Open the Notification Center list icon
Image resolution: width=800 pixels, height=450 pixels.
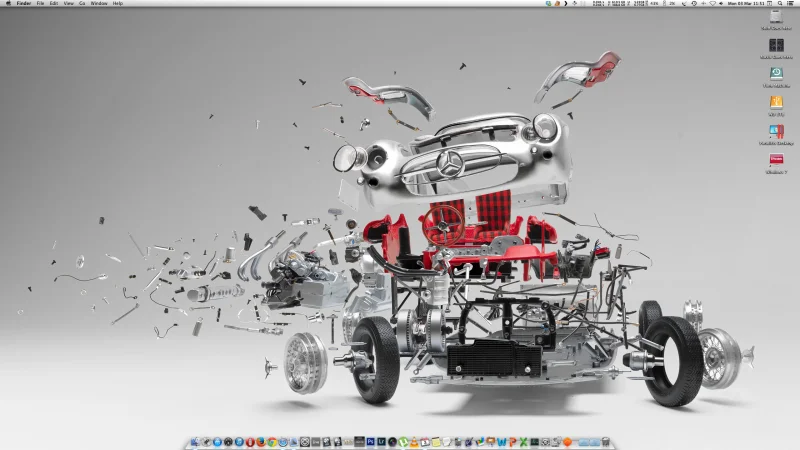click(x=790, y=3)
